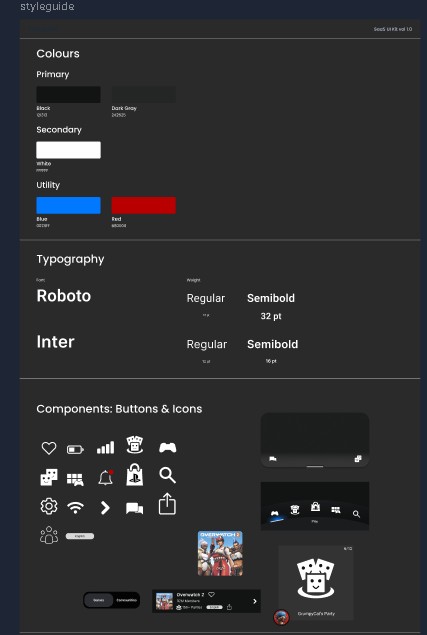Click 'Regular' in the Inter row
Screen dimensions: 427x635
pos(207,345)
